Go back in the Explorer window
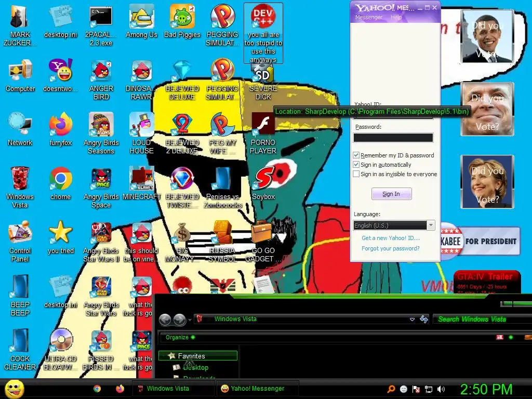 point(165,320)
